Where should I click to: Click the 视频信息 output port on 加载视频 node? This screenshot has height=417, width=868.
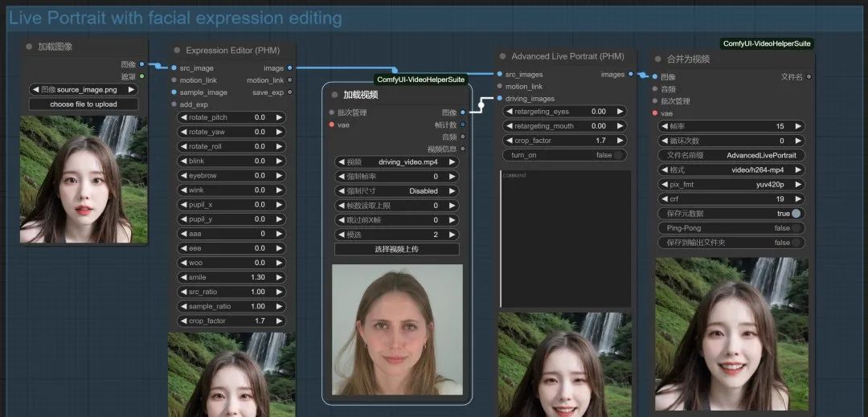pos(463,149)
